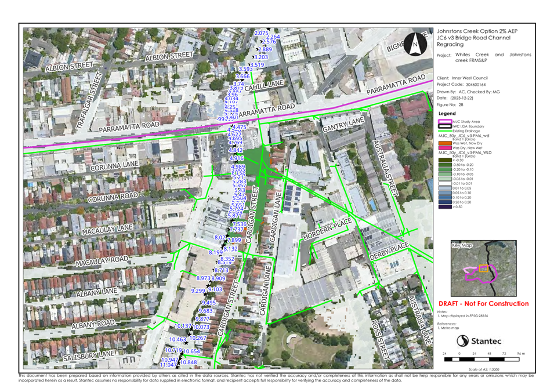Click the 'Scale at A3: 1:3000' text
The image size is (554, 392).
[484, 369]
